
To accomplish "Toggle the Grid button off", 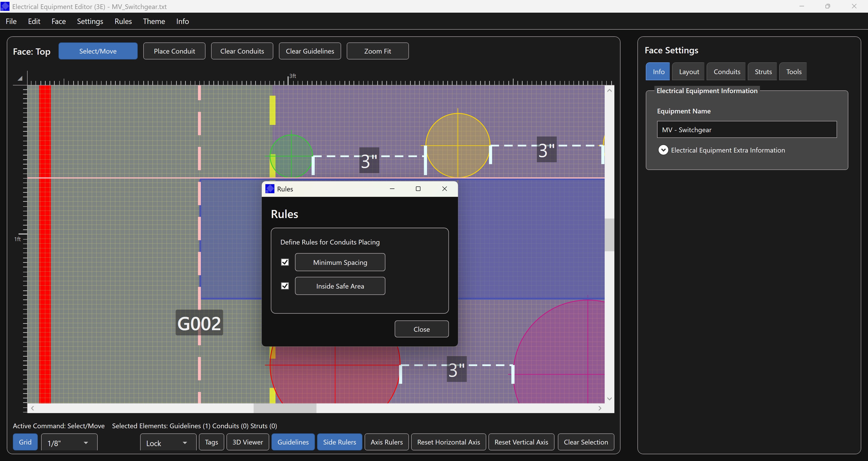I will [25, 442].
